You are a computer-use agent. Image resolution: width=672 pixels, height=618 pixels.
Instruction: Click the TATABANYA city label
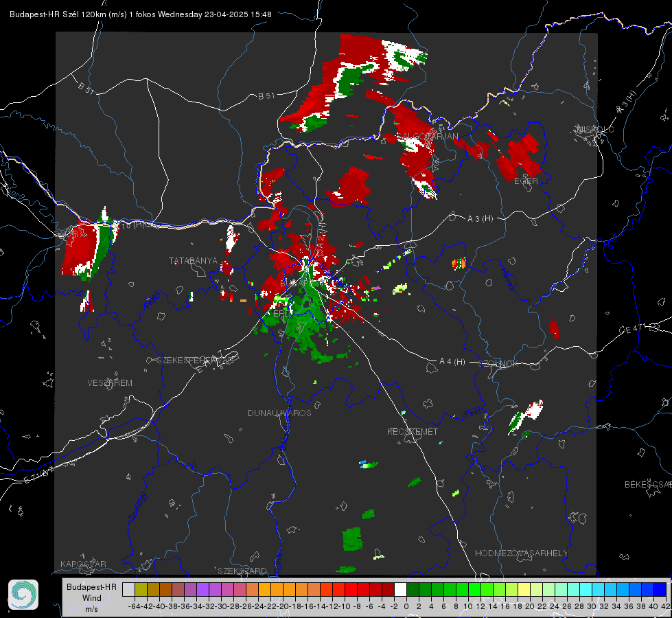[193, 261]
